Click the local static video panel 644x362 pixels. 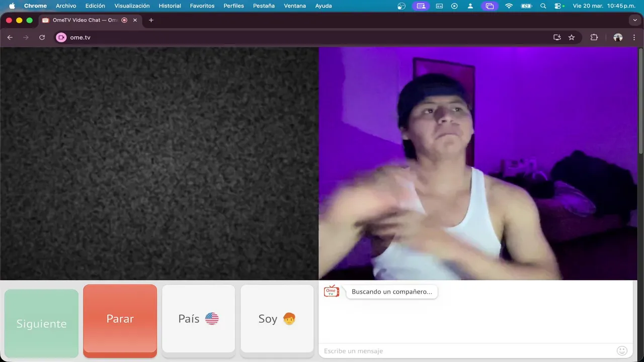point(159,163)
